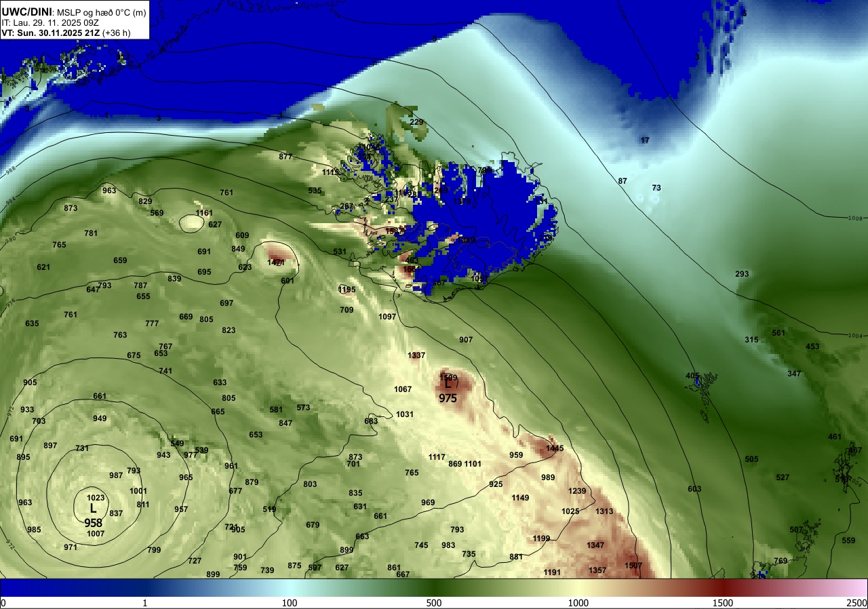Click the color bar label 100
The width and height of the screenshot is (868, 609).
[290, 603]
